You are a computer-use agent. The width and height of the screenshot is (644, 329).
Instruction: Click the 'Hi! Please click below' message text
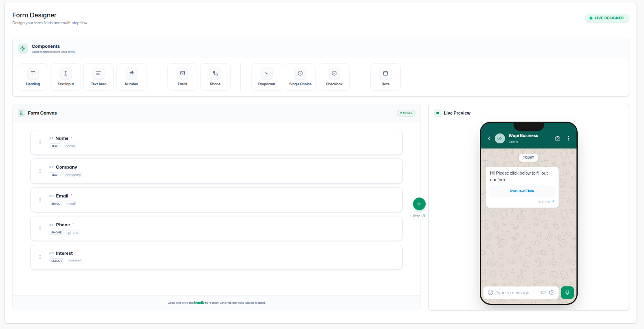point(519,177)
